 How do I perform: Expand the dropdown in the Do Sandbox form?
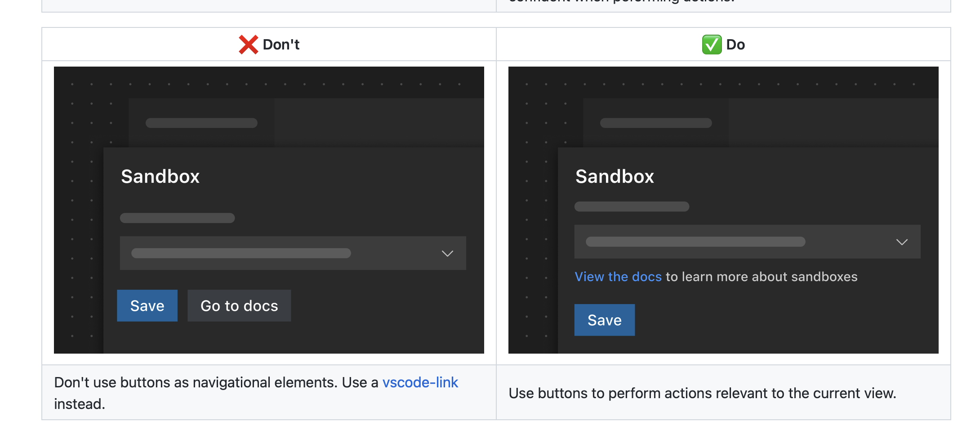(x=902, y=242)
